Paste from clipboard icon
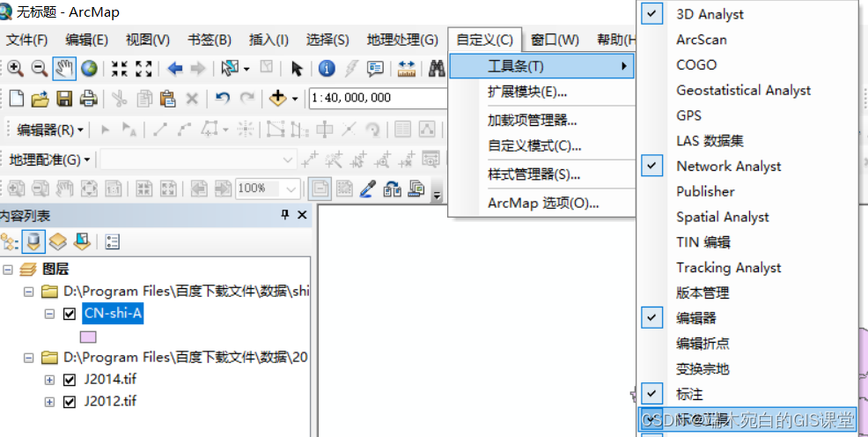 pyautogui.click(x=168, y=99)
